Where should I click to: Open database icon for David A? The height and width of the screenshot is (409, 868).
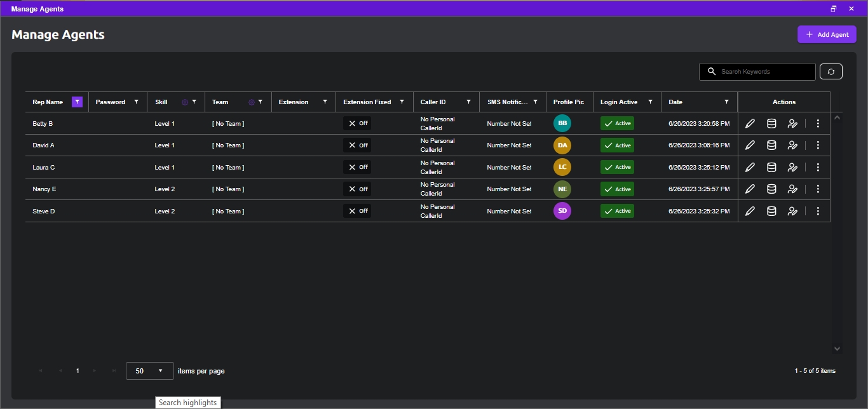[x=771, y=145]
